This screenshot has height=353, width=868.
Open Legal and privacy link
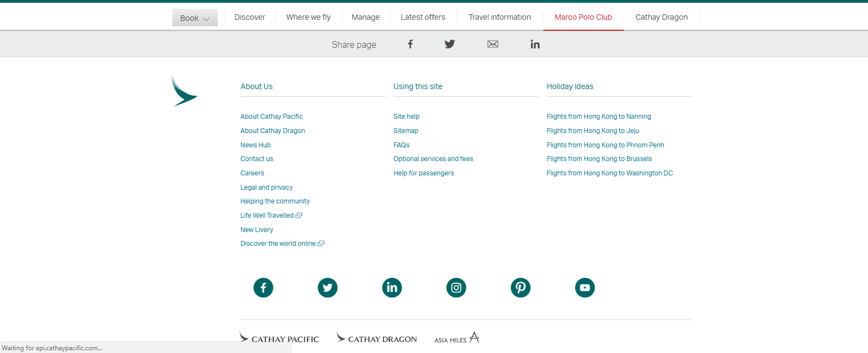266,187
